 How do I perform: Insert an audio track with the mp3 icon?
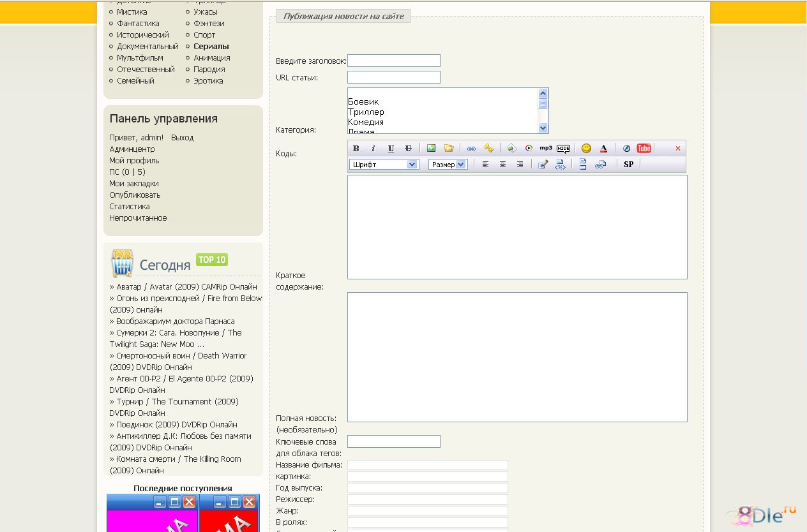pos(546,148)
